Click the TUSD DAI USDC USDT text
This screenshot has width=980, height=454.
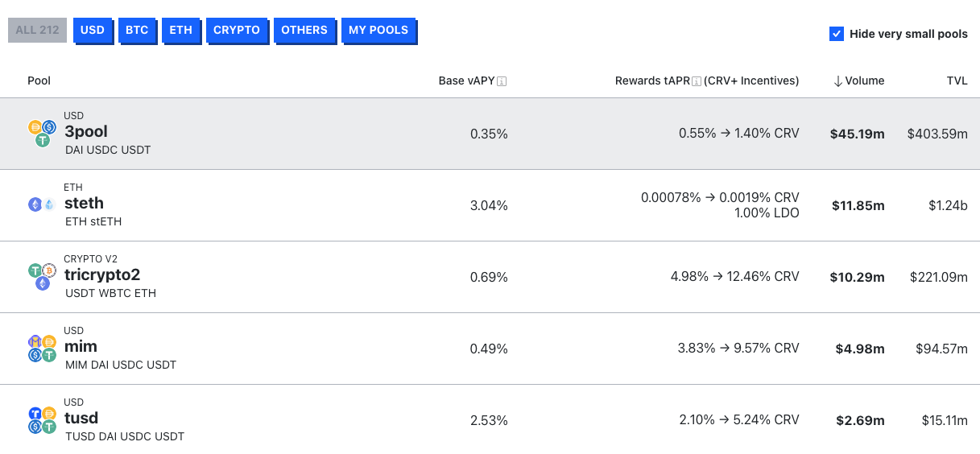coord(125,436)
